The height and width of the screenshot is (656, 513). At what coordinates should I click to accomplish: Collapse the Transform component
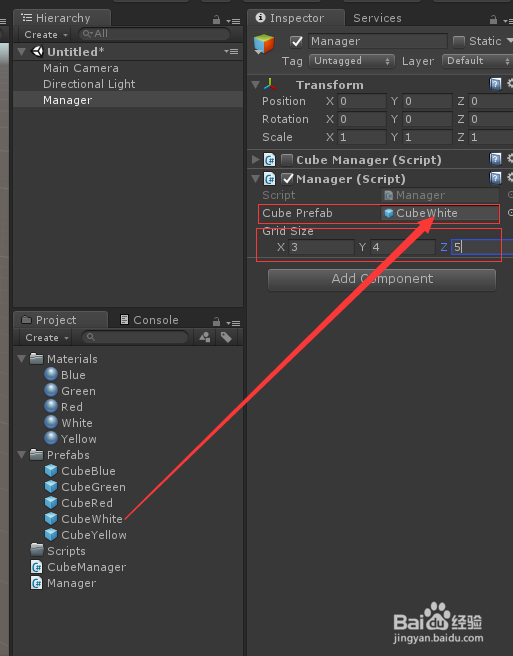click(255, 85)
